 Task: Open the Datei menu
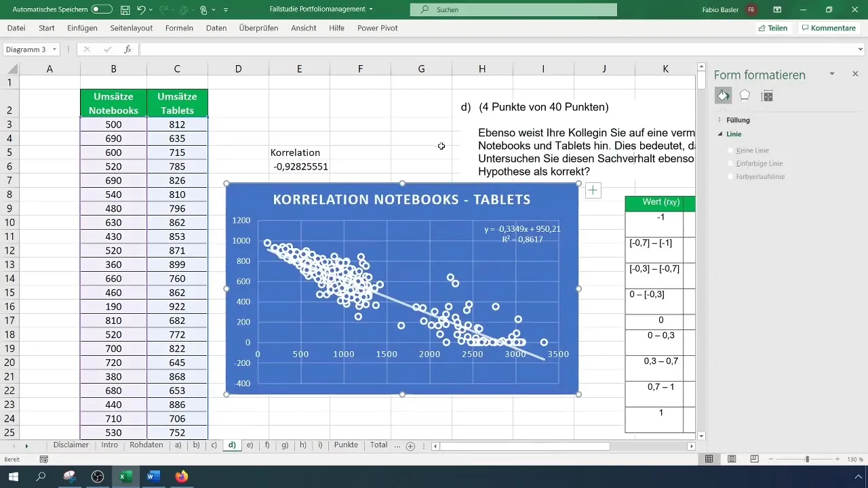pyautogui.click(x=16, y=28)
